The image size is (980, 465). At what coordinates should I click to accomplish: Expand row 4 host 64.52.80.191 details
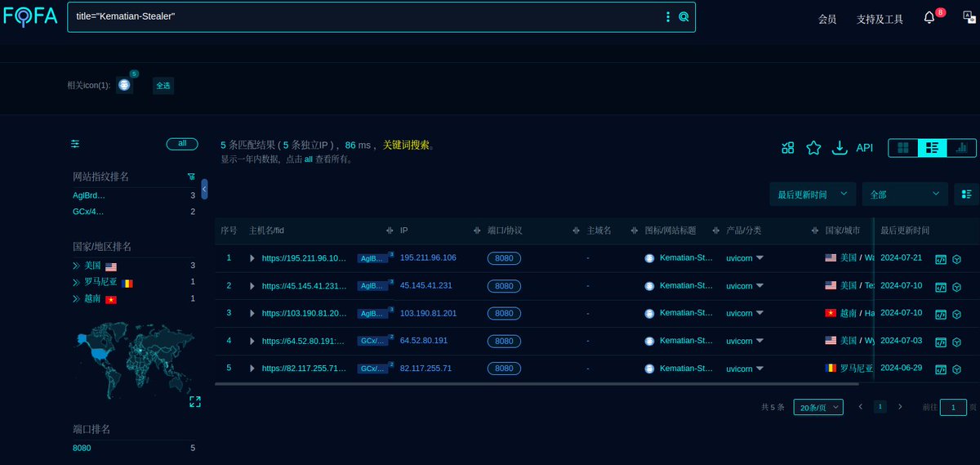click(x=252, y=341)
